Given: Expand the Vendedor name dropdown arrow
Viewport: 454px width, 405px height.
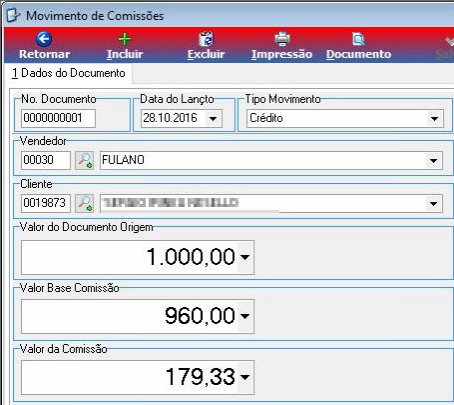Looking at the screenshot, I should pyautogui.click(x=433, y=161).
